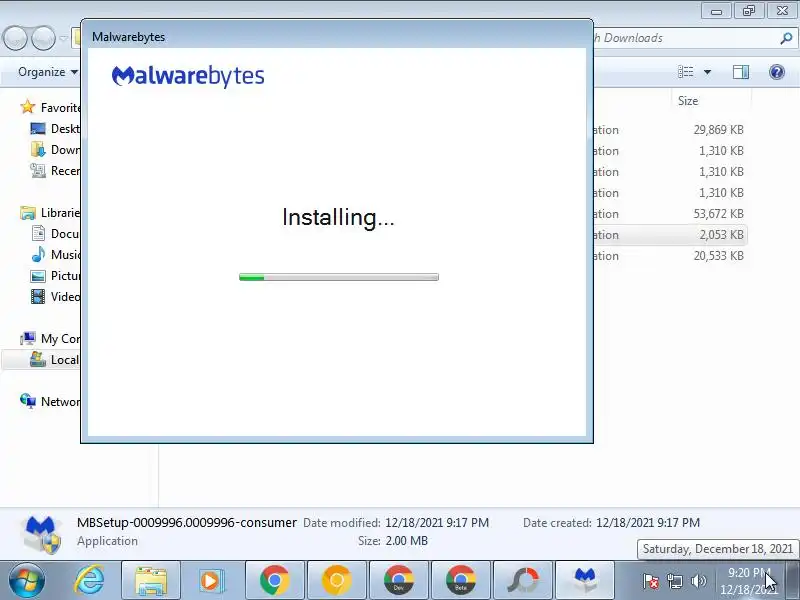Screen dimensions: 800x600
Task: Click MBSetup file icon in details pane
Action: (41, 534)
